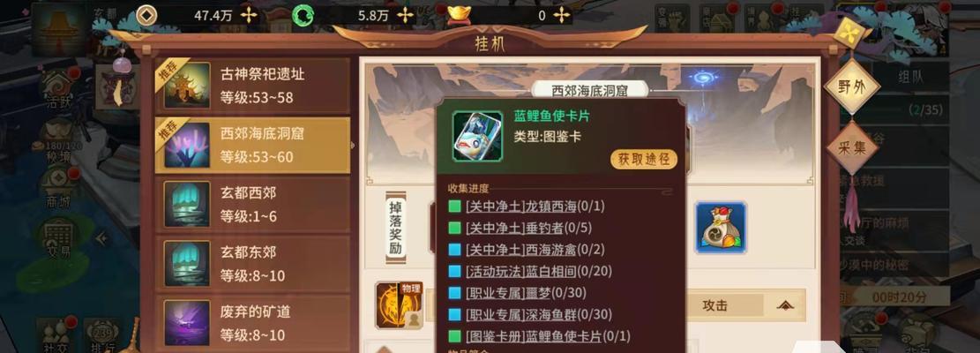Click the 获取途径 button
The image size is (980, 353).
click(644, 160)
